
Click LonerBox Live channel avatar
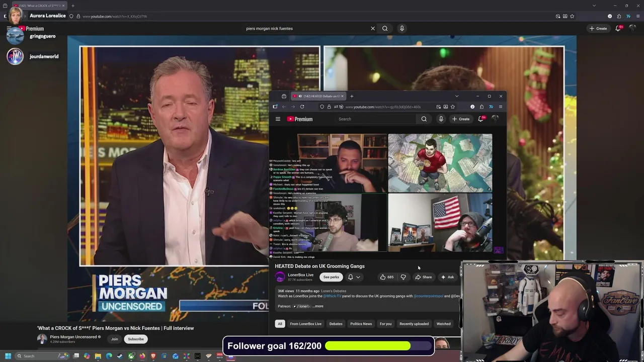click(x=280, y=277)
